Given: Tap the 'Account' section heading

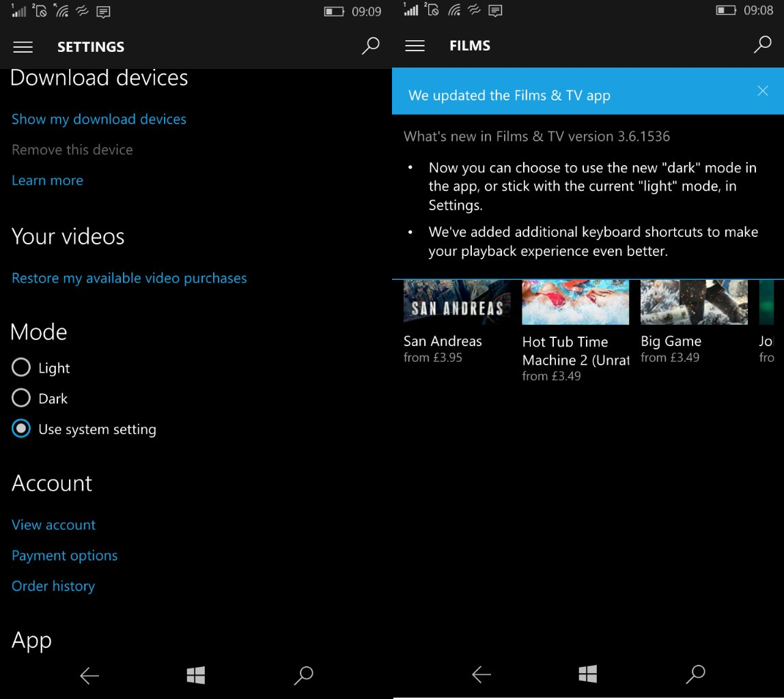Looking at the screenshot, I should pos(52,483).
